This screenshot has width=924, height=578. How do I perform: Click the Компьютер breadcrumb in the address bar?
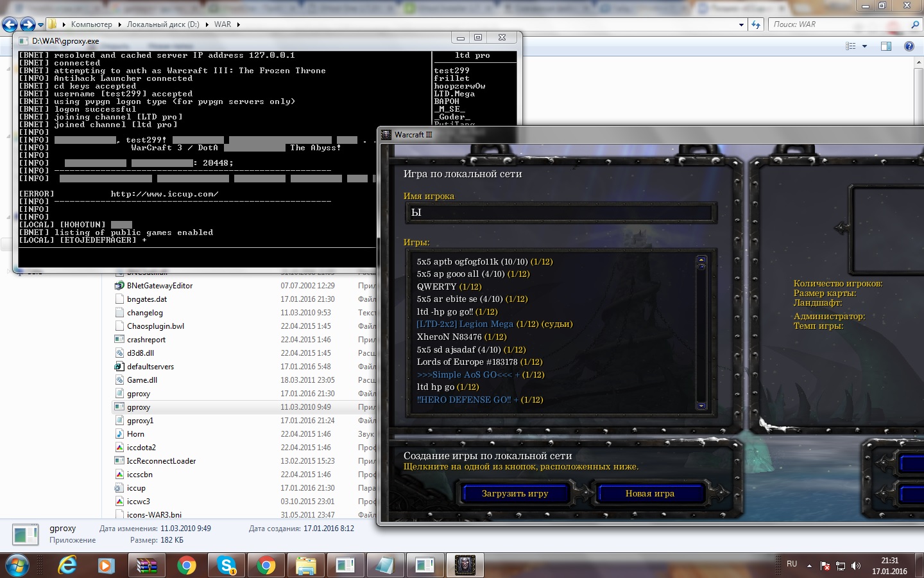point(91,24)
